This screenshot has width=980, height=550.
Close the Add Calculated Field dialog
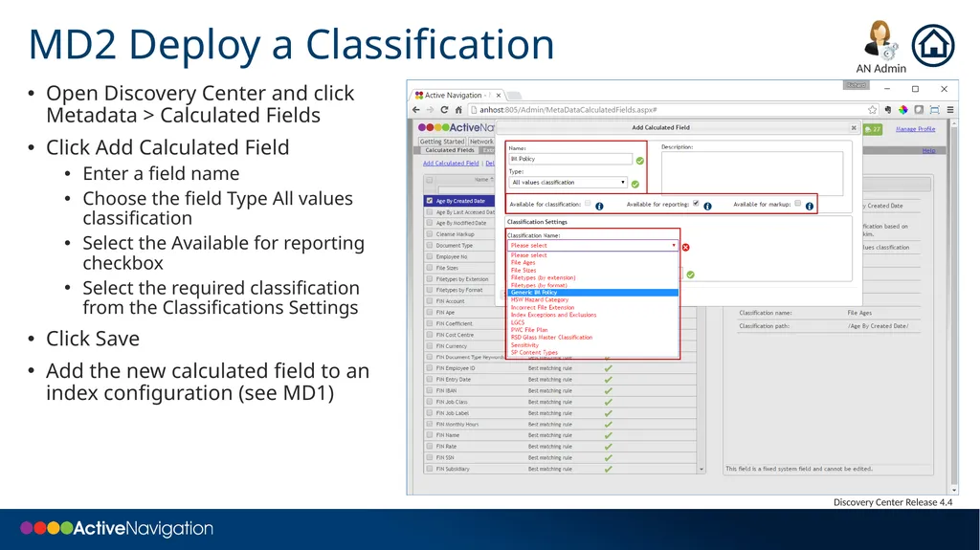[x=854, y=127]
